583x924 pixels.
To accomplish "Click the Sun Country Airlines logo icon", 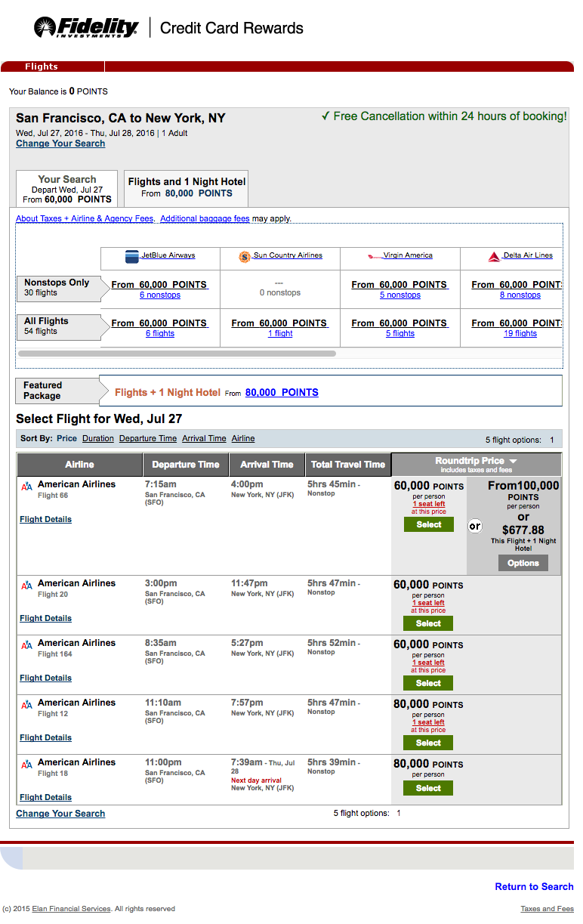I will [245, 257].
